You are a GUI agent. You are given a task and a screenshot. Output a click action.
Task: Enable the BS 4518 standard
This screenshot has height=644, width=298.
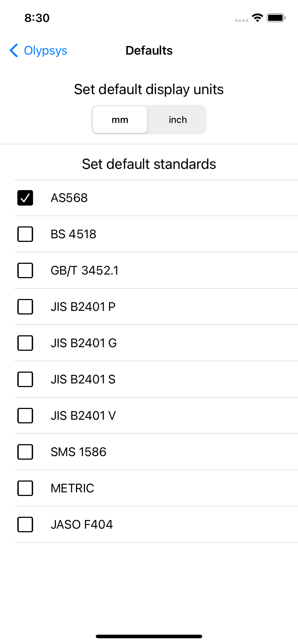pos(25,234)
